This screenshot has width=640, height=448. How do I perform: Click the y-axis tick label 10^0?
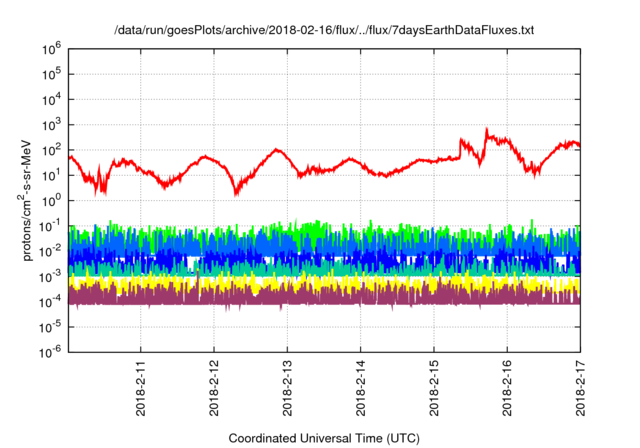coord(53,200)
